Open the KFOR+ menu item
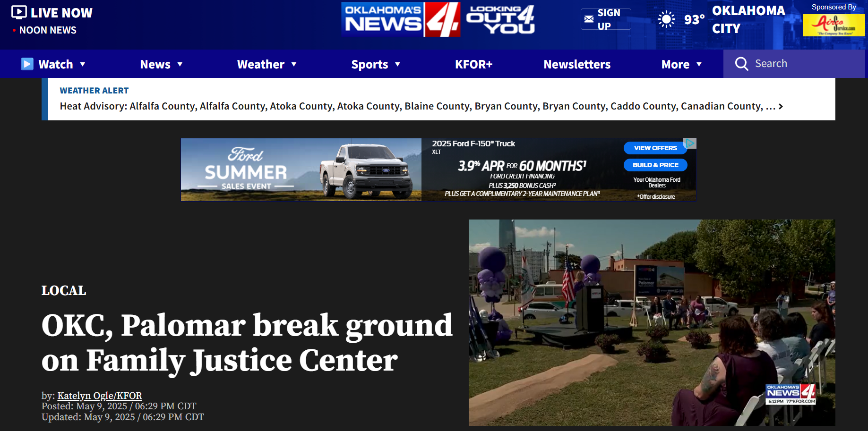The image size is (868, 431). [x=473, y=64]
